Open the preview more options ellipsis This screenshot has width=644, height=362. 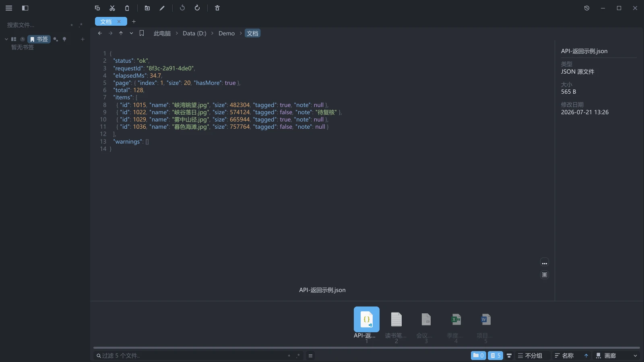click(545, 263)
